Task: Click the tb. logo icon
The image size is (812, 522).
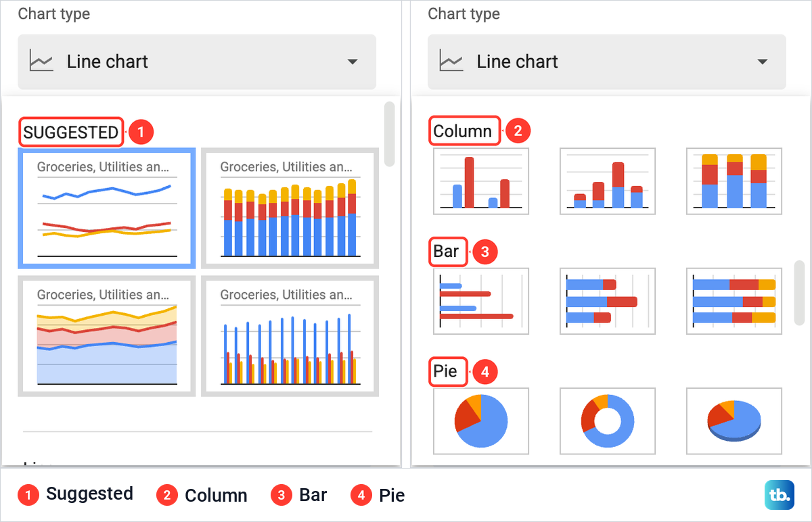Action: tap(780, 496)
